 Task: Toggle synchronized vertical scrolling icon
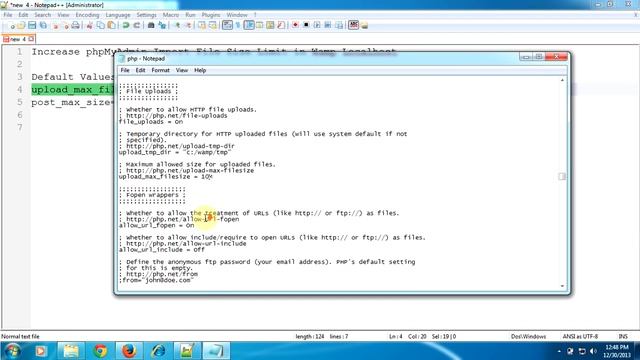[202, 25]
